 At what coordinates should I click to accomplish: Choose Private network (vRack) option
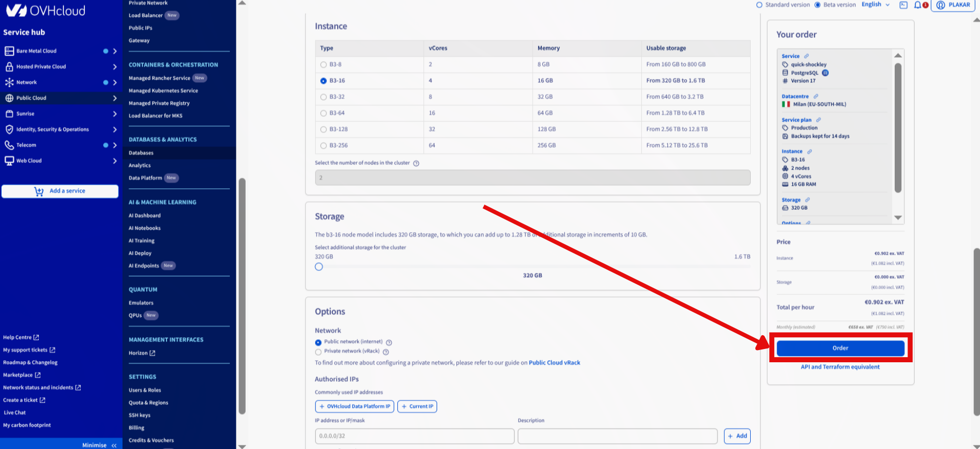click(318, 352)
